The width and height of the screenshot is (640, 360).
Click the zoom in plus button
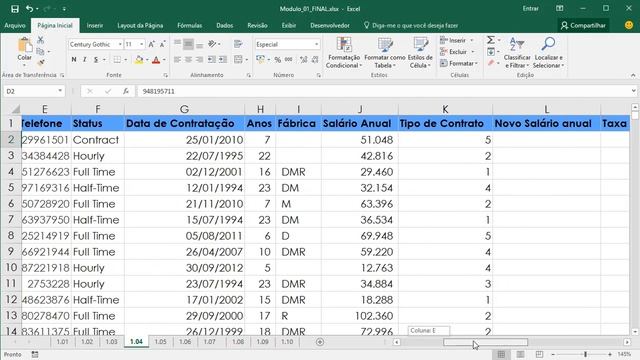click(610, 355)
